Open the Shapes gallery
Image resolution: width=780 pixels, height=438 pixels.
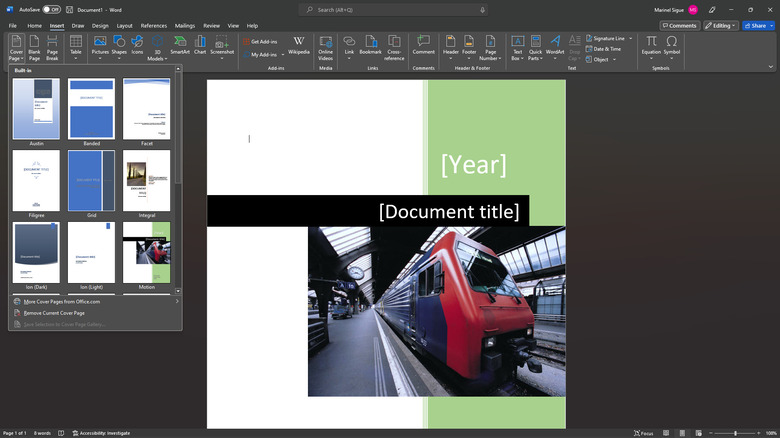pyautogui.click(x=119, y=45)
